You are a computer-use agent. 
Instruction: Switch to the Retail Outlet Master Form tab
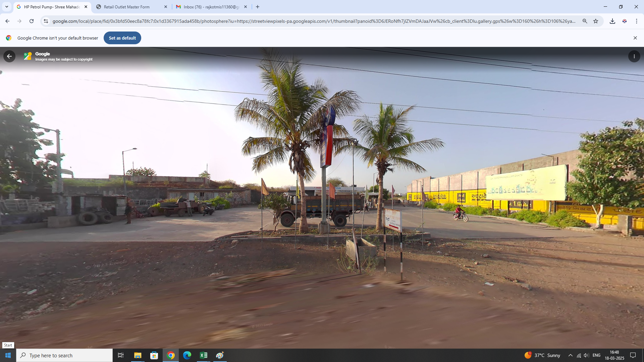click(x=127, y=7)
